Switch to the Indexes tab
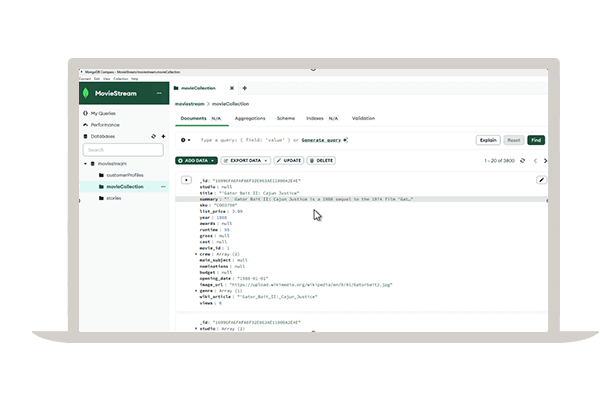Image resolution: width=600 pixels, height=400 pixels. pos(322,119)
